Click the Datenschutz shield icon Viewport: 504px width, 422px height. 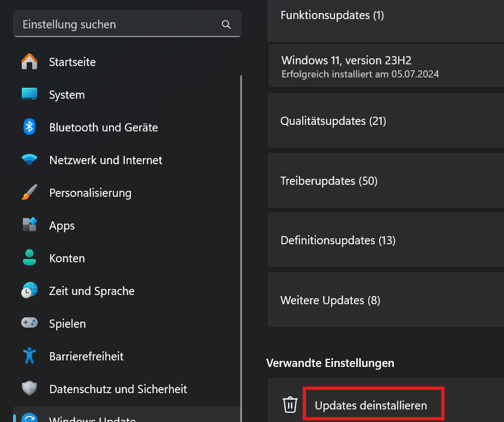click(29, 388)
